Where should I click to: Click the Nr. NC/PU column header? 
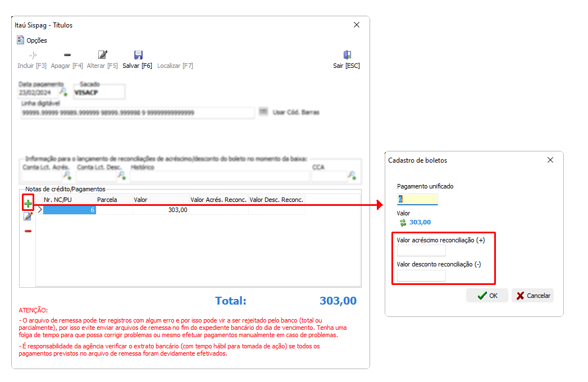click(x=70, y=200)
